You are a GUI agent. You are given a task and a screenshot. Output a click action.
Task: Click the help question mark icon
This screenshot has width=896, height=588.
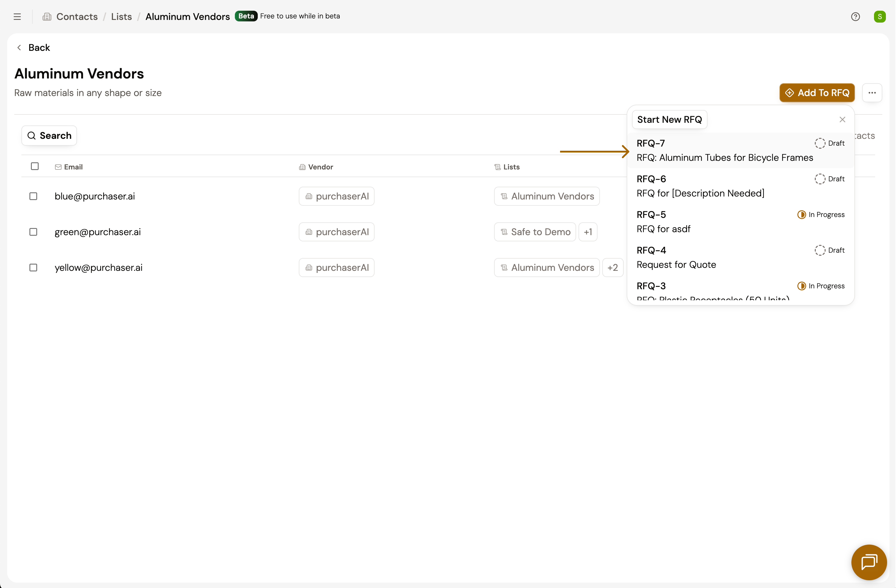pyautogui.click(x=855, y=17)
